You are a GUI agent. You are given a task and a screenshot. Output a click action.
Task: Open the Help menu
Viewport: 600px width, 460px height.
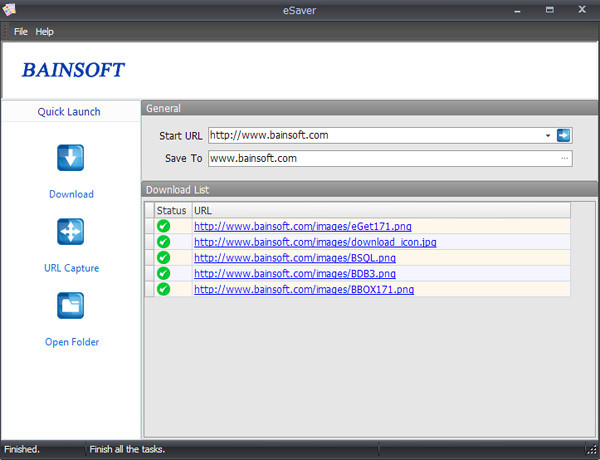tap(44, 32)
